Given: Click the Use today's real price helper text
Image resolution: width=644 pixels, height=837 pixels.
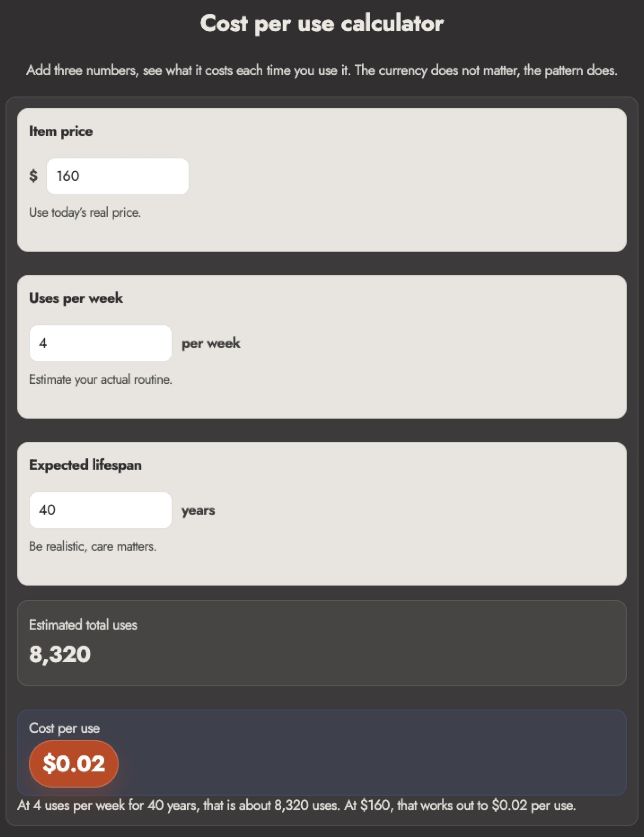Looking at the screenshot, I should tap(85, 212).
